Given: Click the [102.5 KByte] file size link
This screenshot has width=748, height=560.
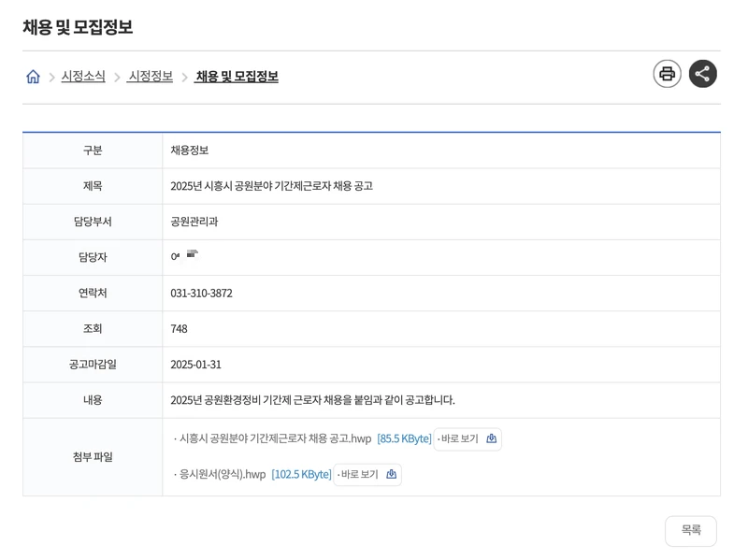Looking at the screenshot, I should point(303,474).
